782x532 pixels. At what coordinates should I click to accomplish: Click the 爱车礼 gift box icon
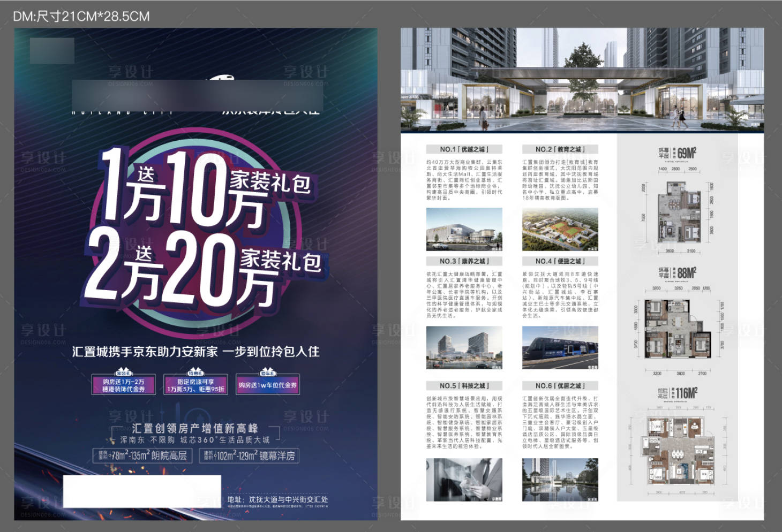267,373
